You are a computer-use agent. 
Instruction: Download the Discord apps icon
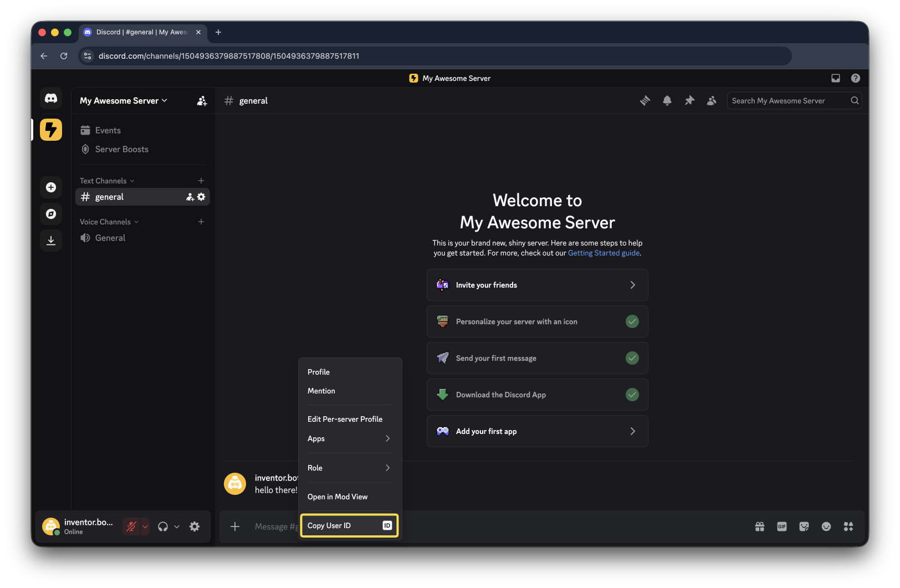[51, 241]
